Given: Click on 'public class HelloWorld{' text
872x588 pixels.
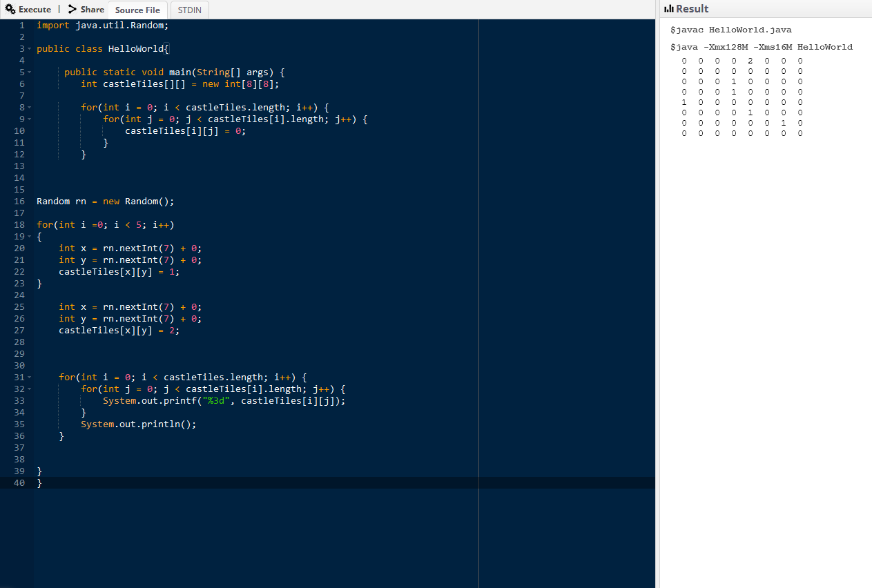Looking at the screenshot, I should point(103,49).
